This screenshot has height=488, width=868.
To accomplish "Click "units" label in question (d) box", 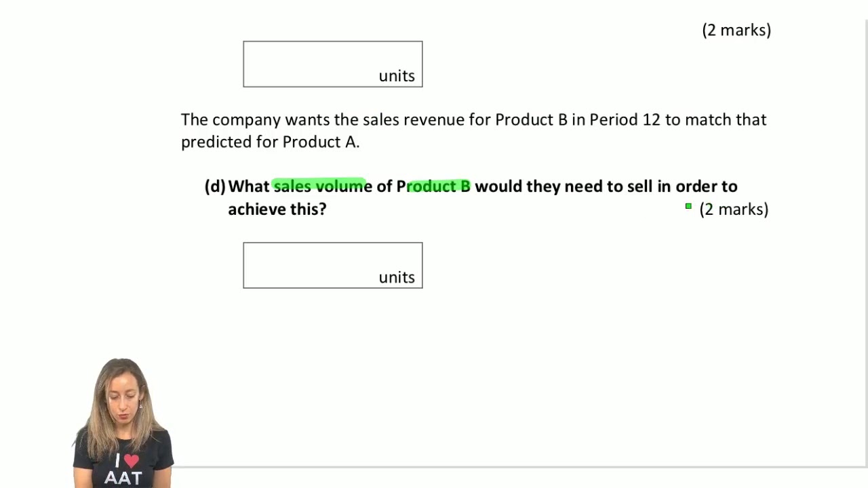I will coord(397,277).
